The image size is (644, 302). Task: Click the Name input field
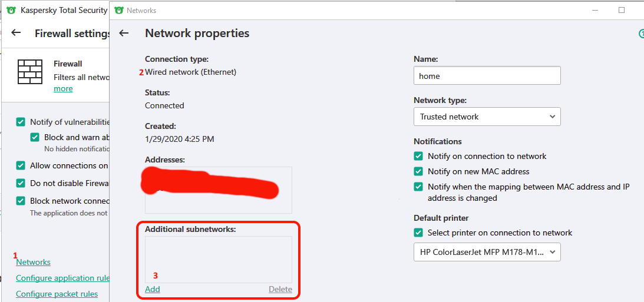tap(487, 76)
